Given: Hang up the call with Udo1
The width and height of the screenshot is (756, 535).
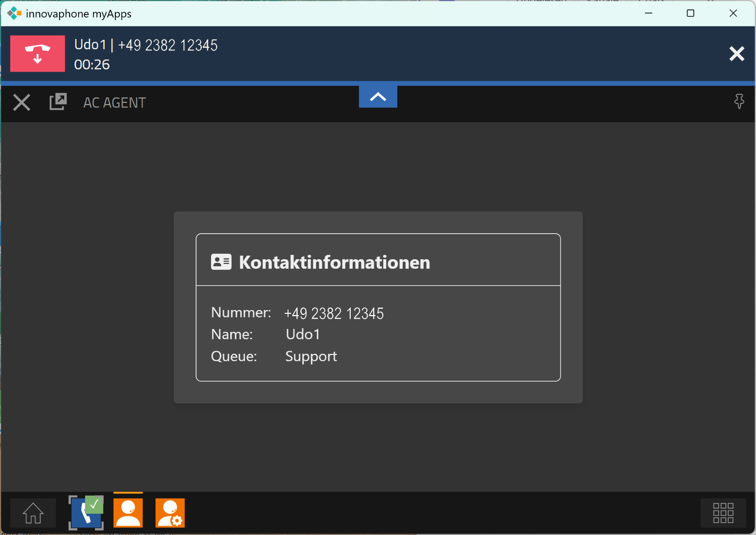Looking at the screenshot, I should 37,54.
